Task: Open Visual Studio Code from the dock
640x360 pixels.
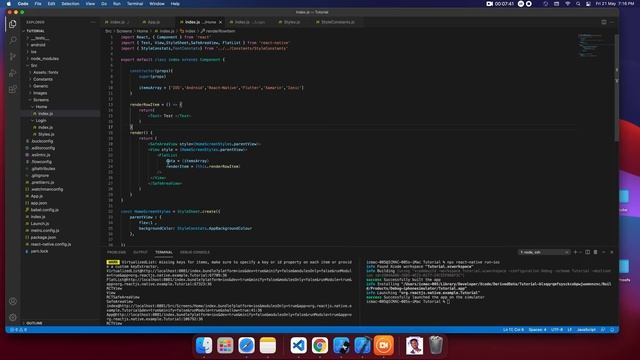Action: pos(299,345)
